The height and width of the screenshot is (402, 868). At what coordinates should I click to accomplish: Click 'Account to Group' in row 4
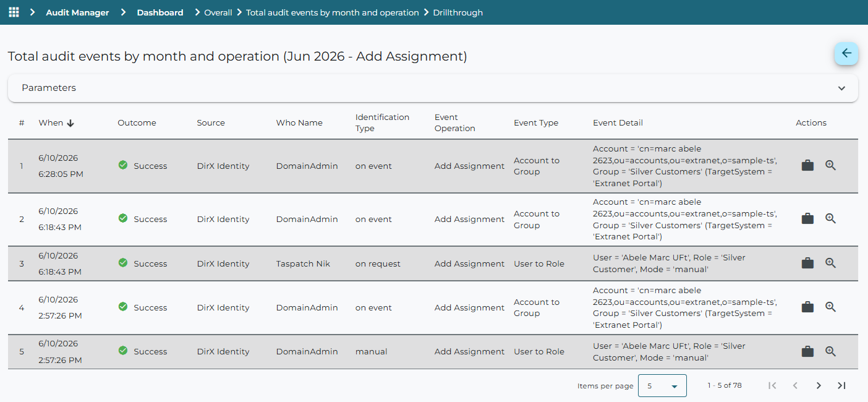[x=537, y=307]
